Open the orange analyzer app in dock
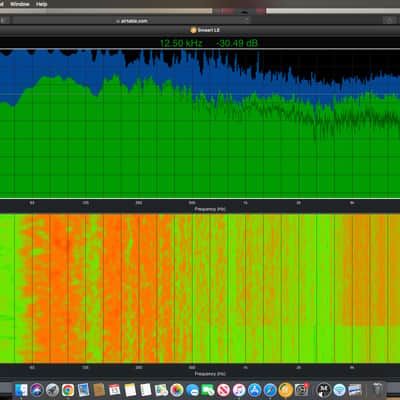Viewport: 400px width, 400px height. [286, 390]
